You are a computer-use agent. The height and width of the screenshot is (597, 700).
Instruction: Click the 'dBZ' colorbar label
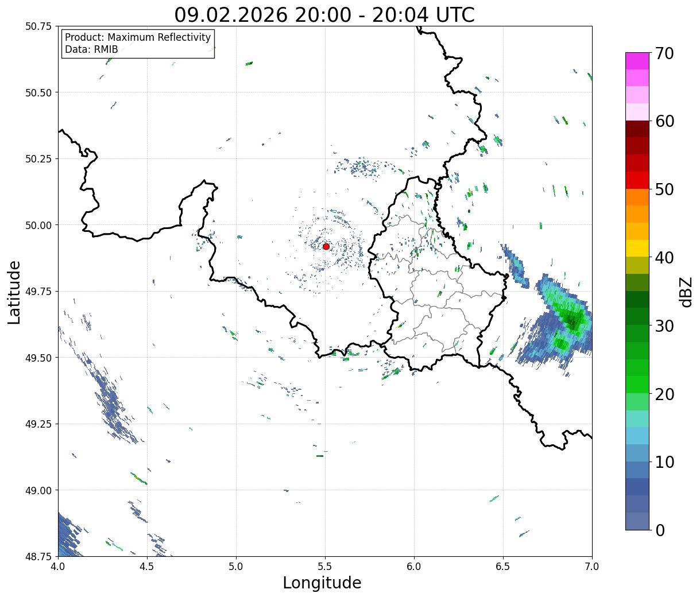pos(686,292)
